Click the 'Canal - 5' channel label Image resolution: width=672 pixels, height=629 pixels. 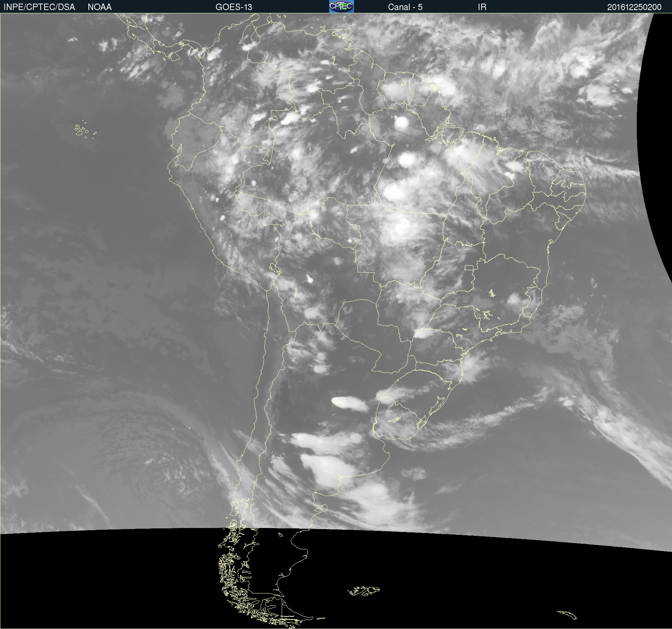(405, 7)
